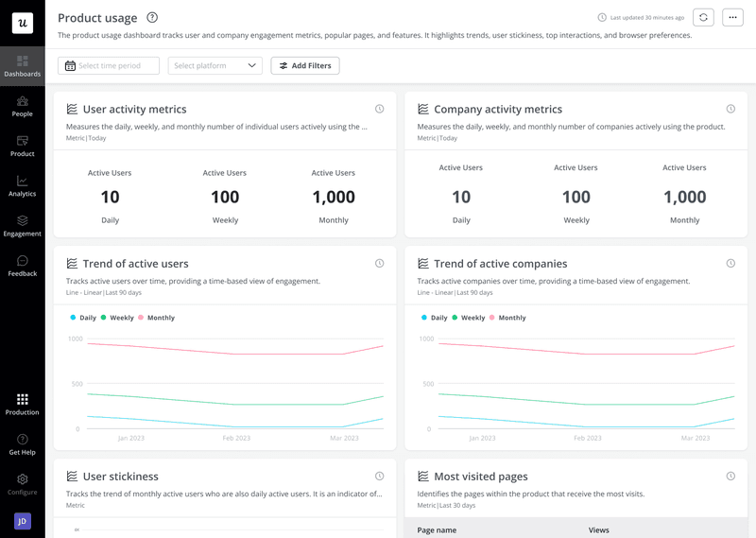Click the refresh dashboard button
756x538 pixels.
[x=703, y=17]
